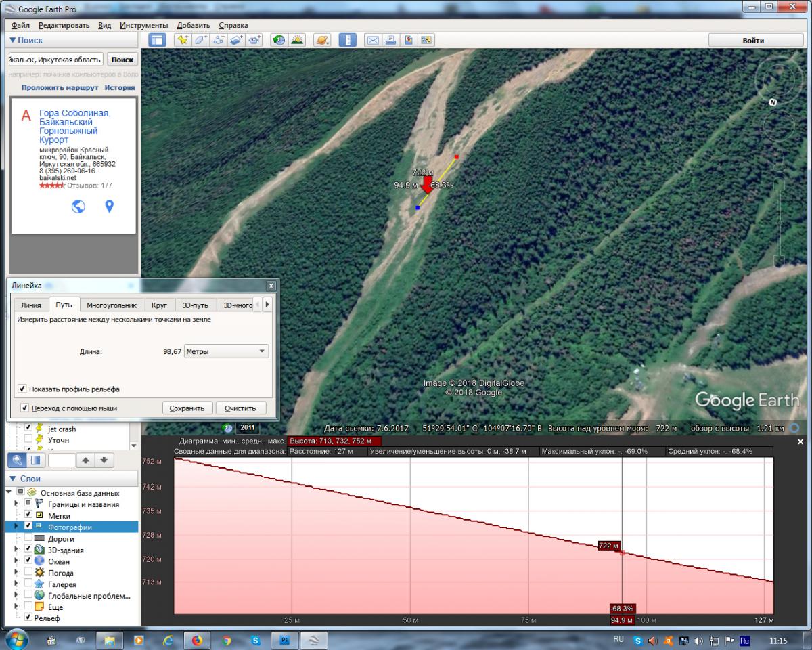Toggle the sidebar panel button in toolbar
Image resolution: width=812 pixels, height=650 pixels.
pyautogui.click(x=158, y=40)
